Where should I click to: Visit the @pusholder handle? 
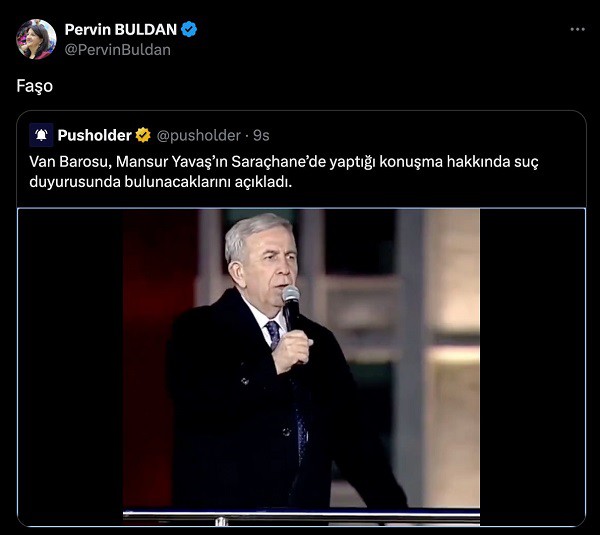[x=199, y=135]
